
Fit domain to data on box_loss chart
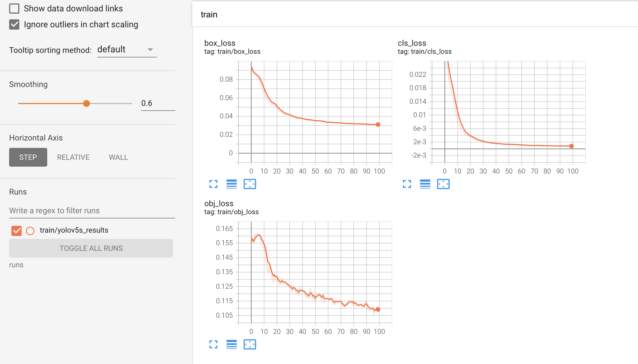250,184
